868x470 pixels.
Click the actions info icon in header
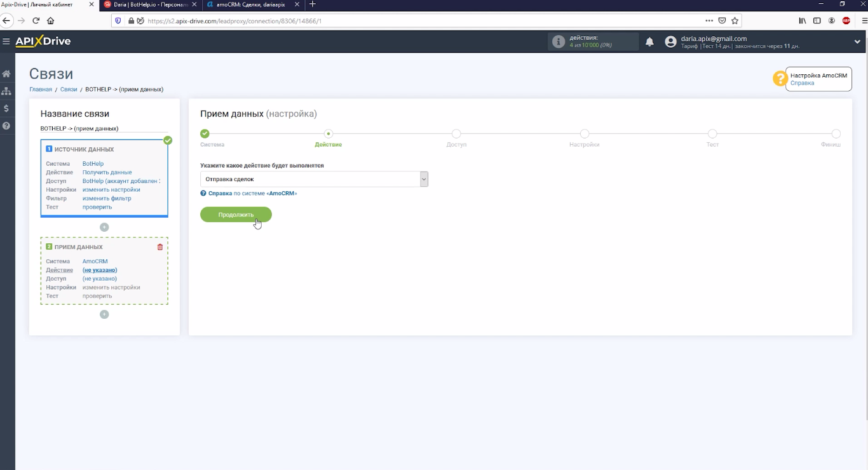pyautogui.click(x=559, y=42)
